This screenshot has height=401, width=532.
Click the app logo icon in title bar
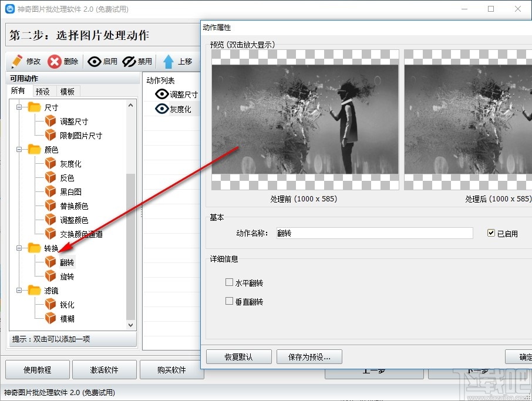click(x=10, y=9)
